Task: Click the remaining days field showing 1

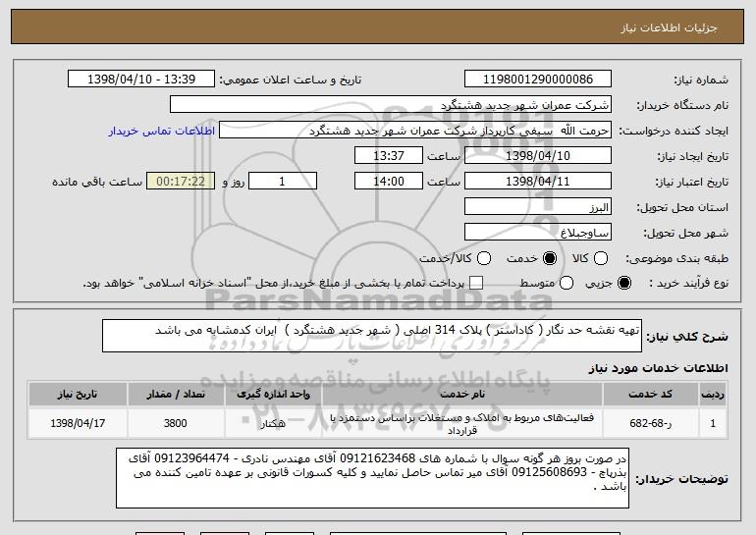Action: (283, 182)
